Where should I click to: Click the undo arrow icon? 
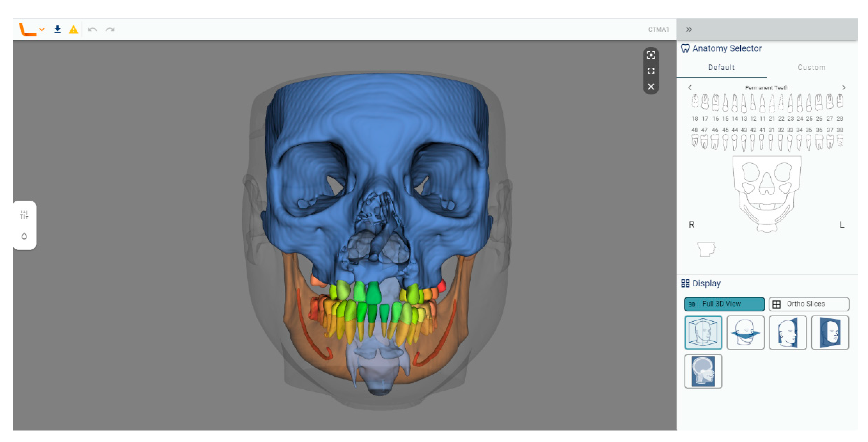tap(92, 30)
